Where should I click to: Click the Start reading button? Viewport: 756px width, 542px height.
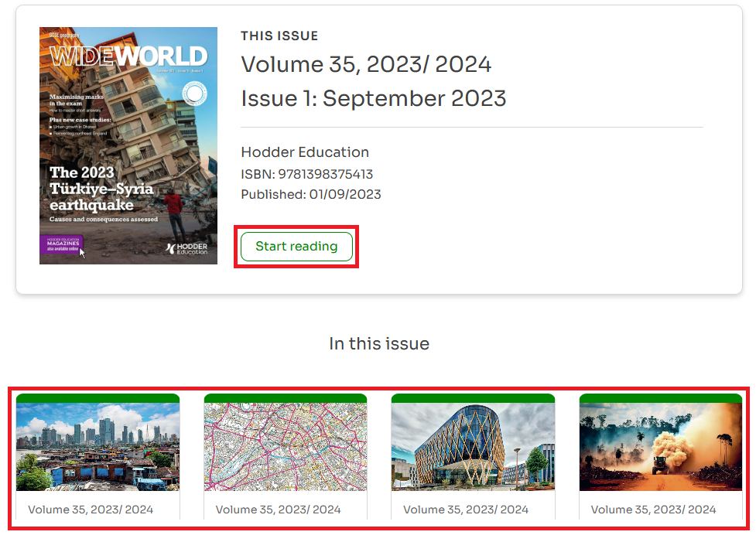click(x=296, y=247)
